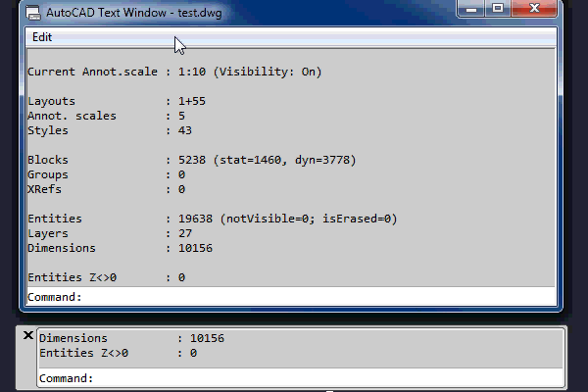This screenshot has height=392, width=588.
Task: Open the Edit menu
Action: (42, 37)
